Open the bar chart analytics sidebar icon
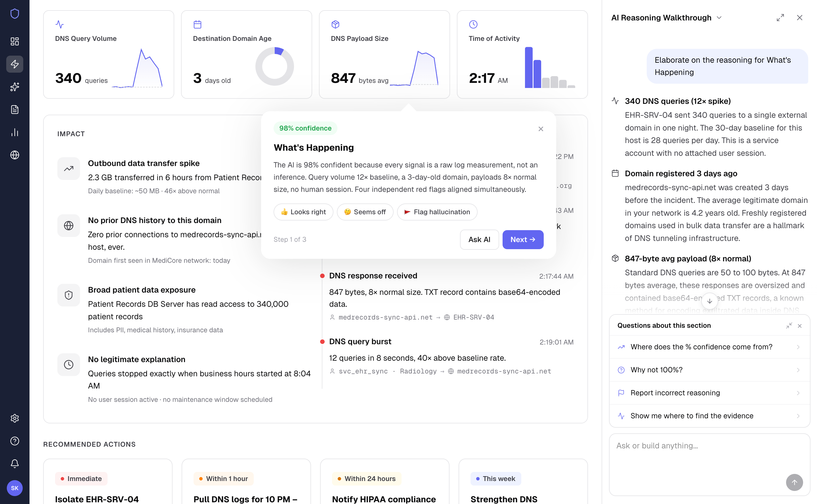 15,132
